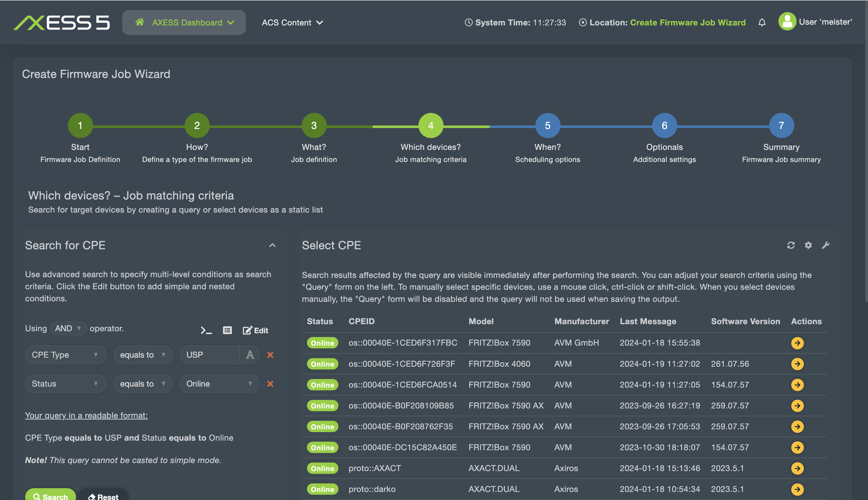Screen dimensions: 868x500
Task: Open the CPE Type field dropdown
Action: 66,355
